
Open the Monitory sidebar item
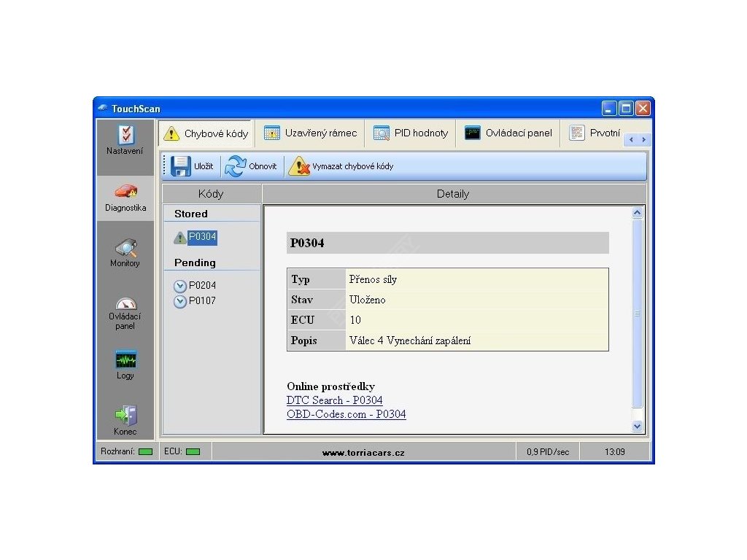[x=125, y=253]
